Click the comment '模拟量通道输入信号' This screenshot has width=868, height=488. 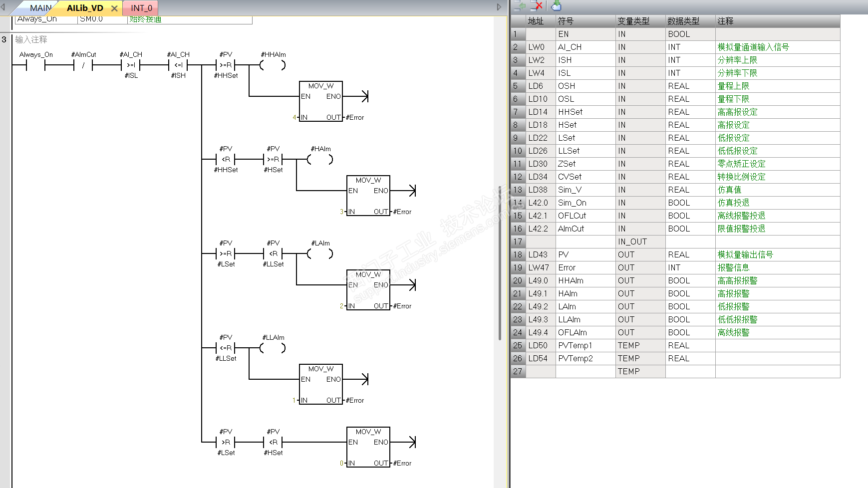tap(753, 47)
